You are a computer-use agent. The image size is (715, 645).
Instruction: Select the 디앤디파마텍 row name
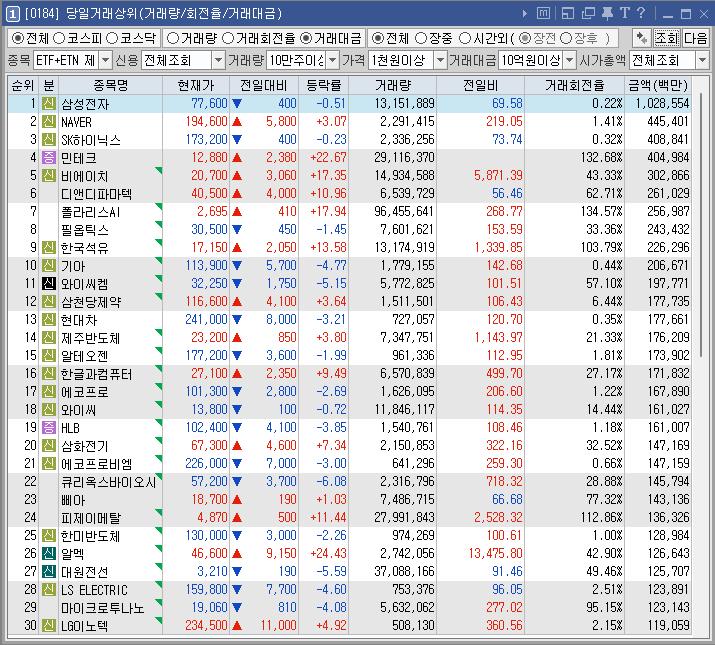click(x=96, y=194)
